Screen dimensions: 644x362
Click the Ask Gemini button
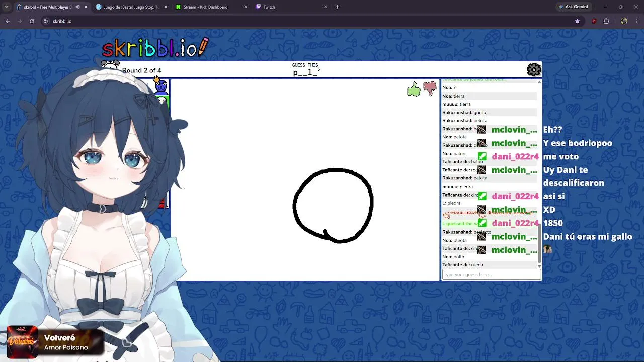pos(573,7)
